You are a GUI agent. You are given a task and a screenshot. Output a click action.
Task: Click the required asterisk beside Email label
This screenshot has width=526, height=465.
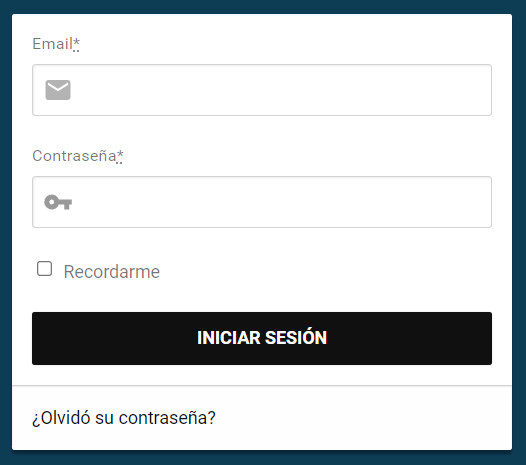tap(76, 44)
